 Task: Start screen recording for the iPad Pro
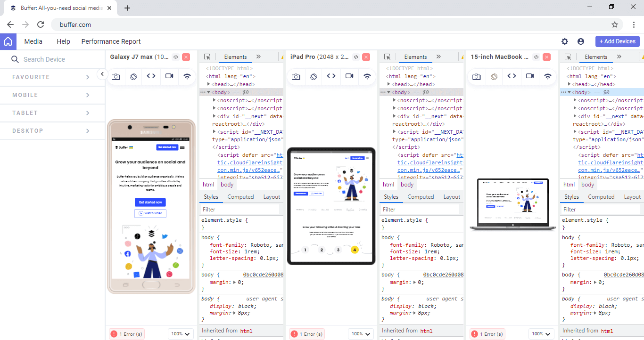(349, 76)
